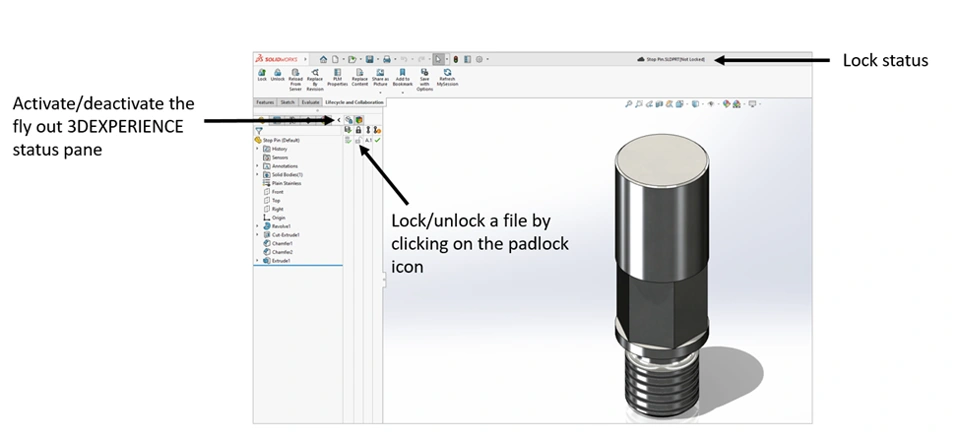Expand the Cut-Extrude1 feature

(x=257, y=234)
